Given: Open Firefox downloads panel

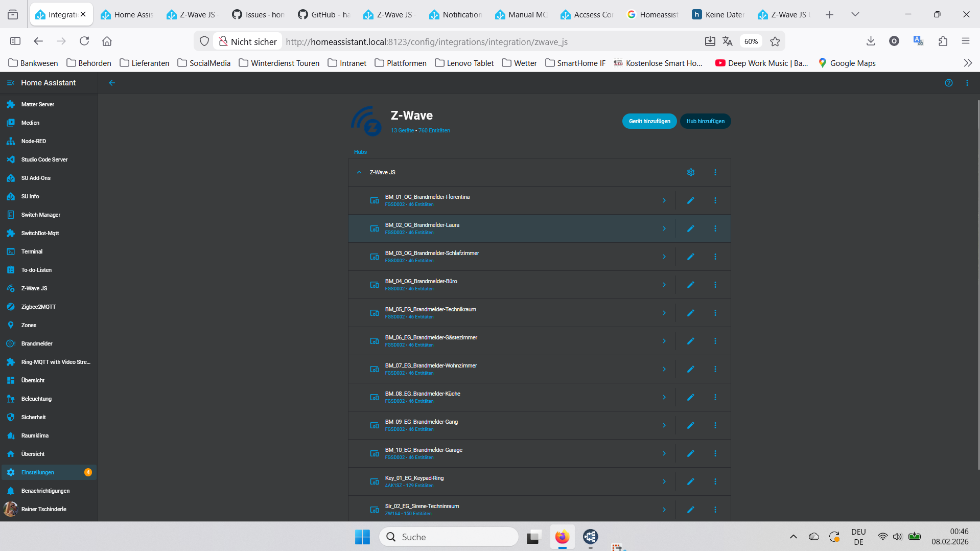Looking at the screenshot, I should [x=871, y=41].
